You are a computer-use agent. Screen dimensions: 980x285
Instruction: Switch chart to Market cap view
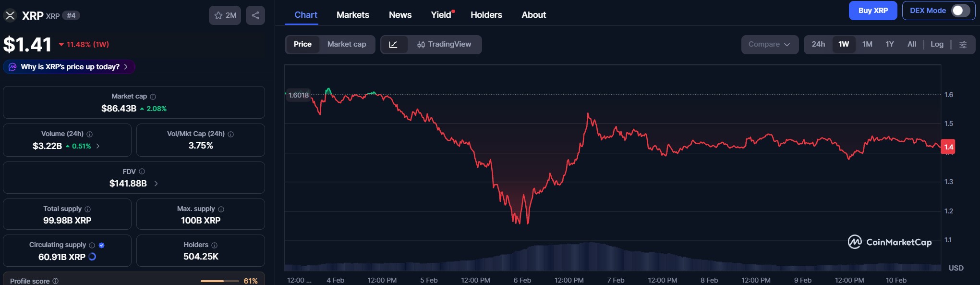click(x=347, y=44)
